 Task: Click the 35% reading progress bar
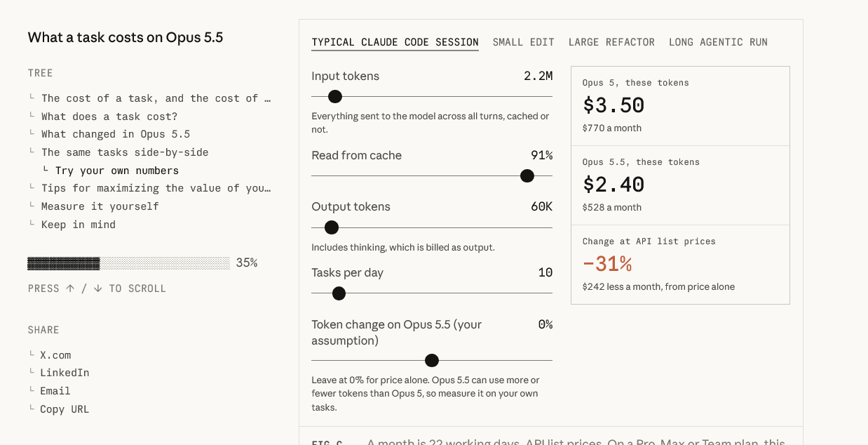(128, 263)
